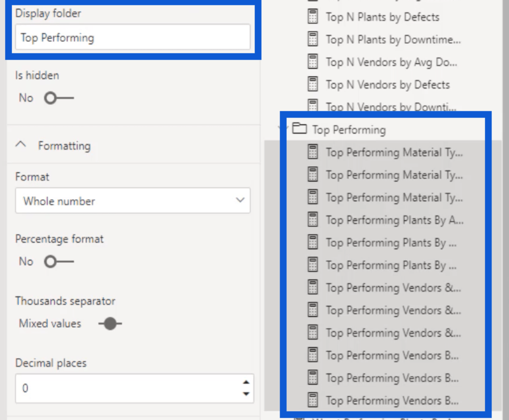
Task: Toggle the Thousands separator Mixed values switch
Action: click(x=110, y=324)
